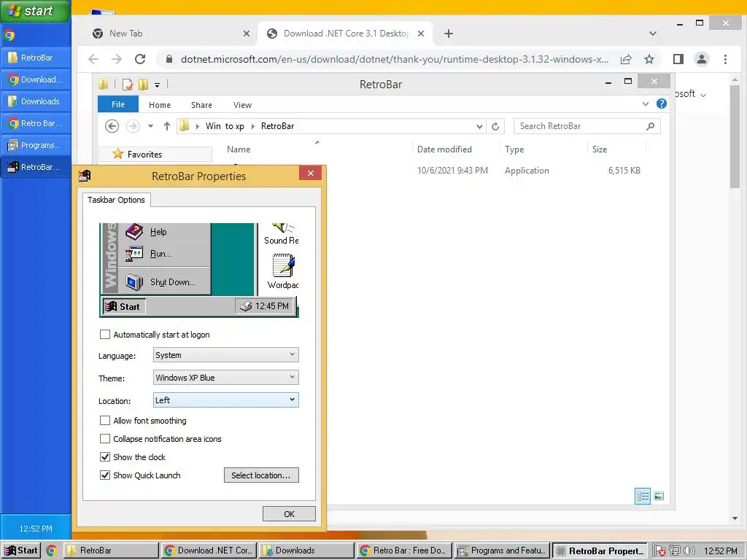Open recent locations dropdown in explorer
The width and height of the screenshot is (747, 560).
click(150, 126)
